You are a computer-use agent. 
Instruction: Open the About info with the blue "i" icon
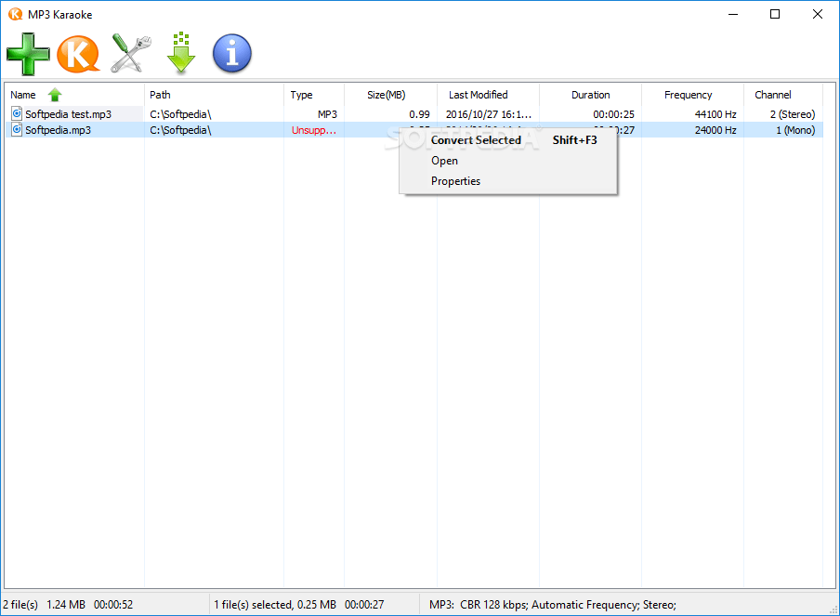231,53
